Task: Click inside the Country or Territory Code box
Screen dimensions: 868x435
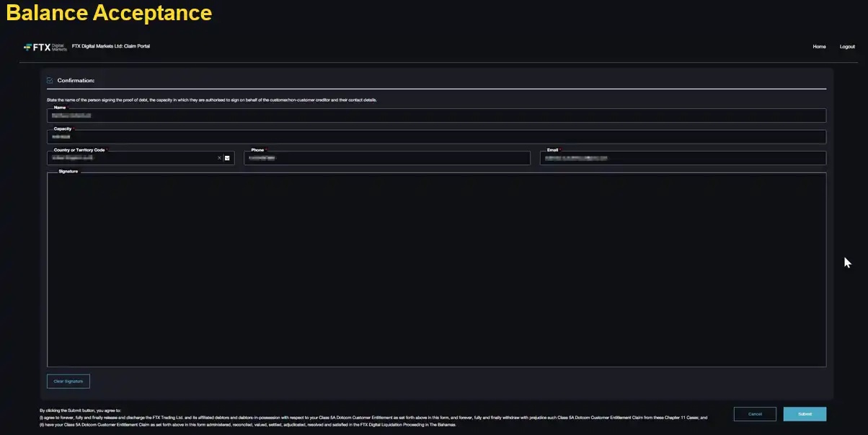Action: (130, 158)
